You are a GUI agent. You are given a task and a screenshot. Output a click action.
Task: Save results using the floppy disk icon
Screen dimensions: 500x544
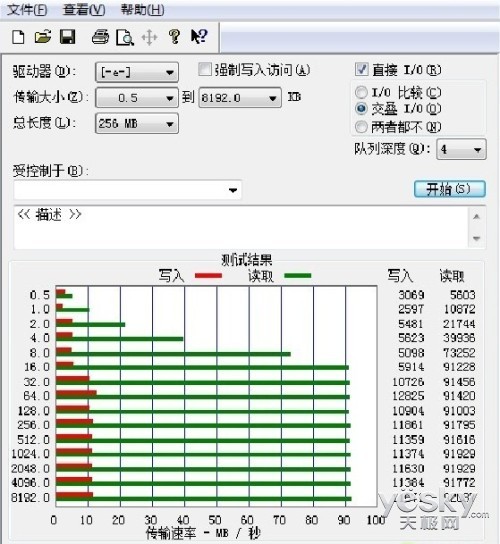click(67, 37)
